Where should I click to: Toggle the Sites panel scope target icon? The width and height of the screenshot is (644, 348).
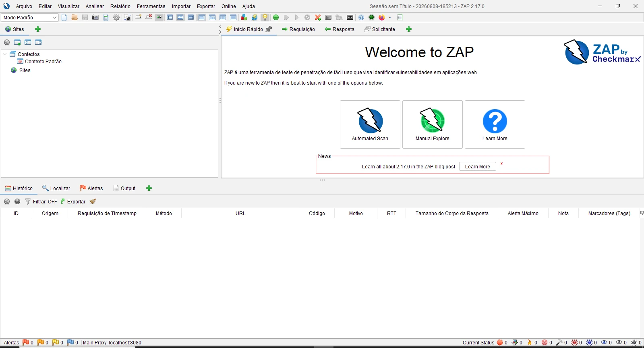(7, 42)
